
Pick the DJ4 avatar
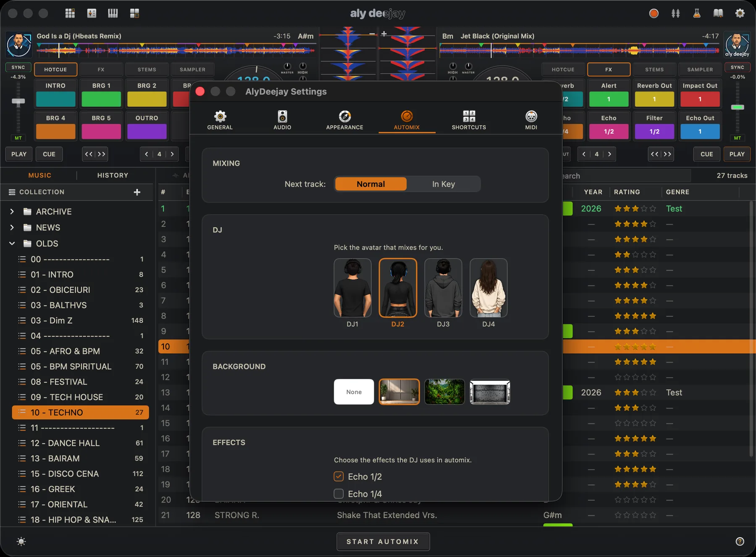[488, 288]
